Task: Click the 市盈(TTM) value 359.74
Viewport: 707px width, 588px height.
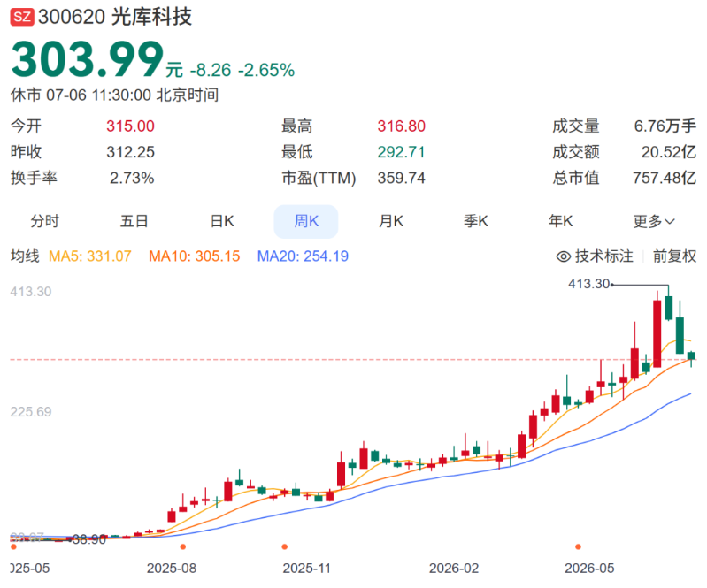Action: tap(402, 179)
